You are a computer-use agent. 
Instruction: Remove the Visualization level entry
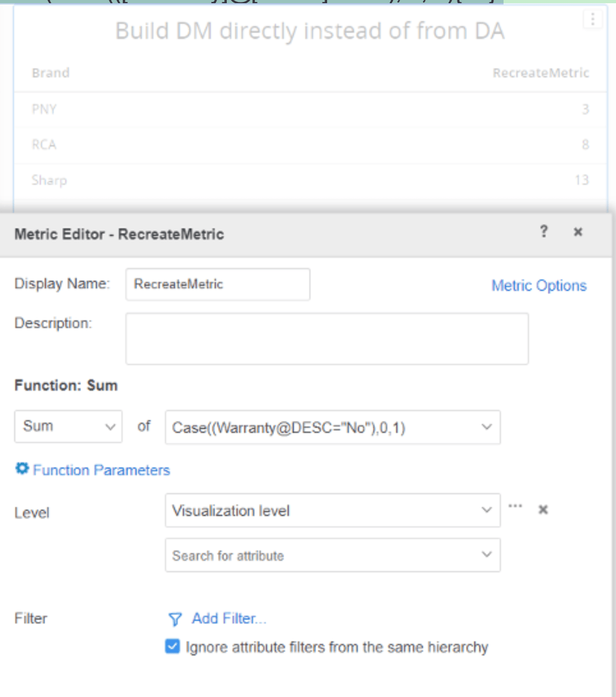[543, 510]
